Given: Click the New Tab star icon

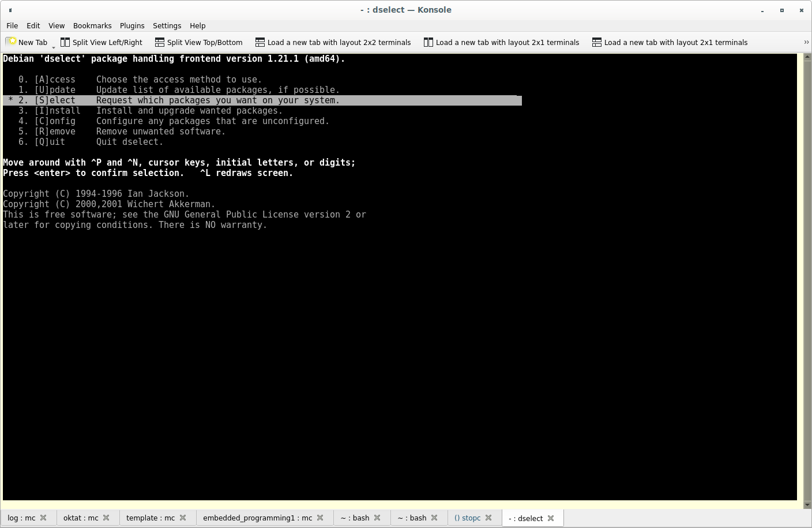Looking at the screenshot, I should pyautogui.click(x=11, y=42).
